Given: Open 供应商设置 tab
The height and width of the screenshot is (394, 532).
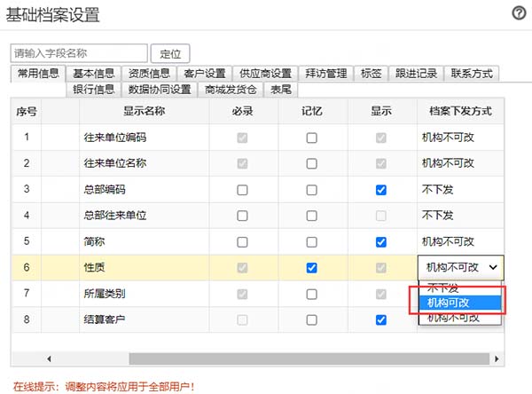Looking at the screenshot, I should tap(263, 74).
